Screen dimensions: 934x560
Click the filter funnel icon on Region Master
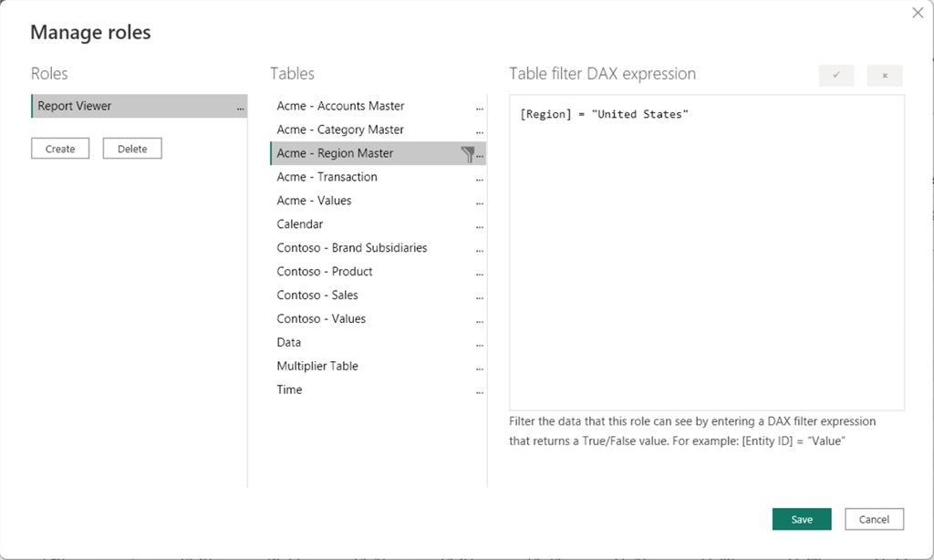(x=468, y=154)
